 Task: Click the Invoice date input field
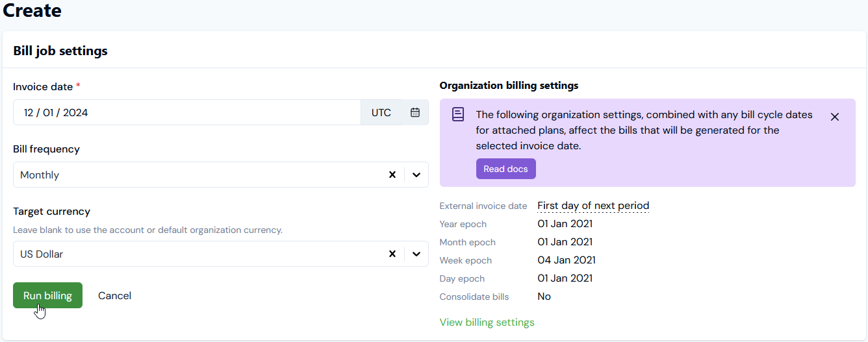182,112
